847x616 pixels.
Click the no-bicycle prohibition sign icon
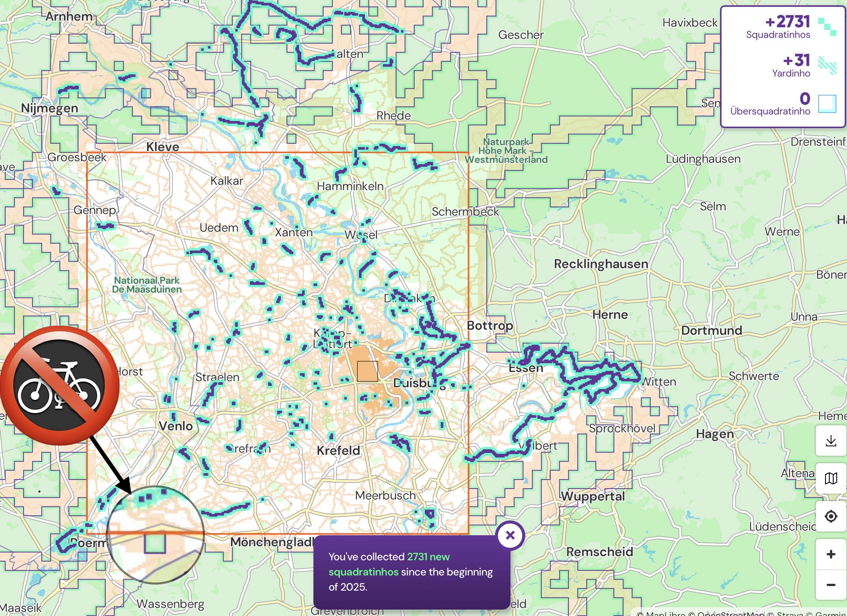[59, 385]
